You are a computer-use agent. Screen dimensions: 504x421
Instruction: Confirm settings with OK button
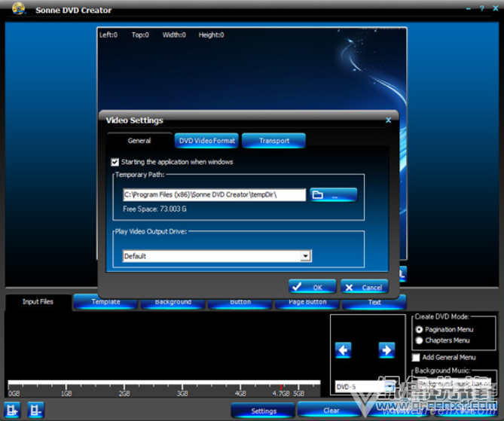[313, 287]
